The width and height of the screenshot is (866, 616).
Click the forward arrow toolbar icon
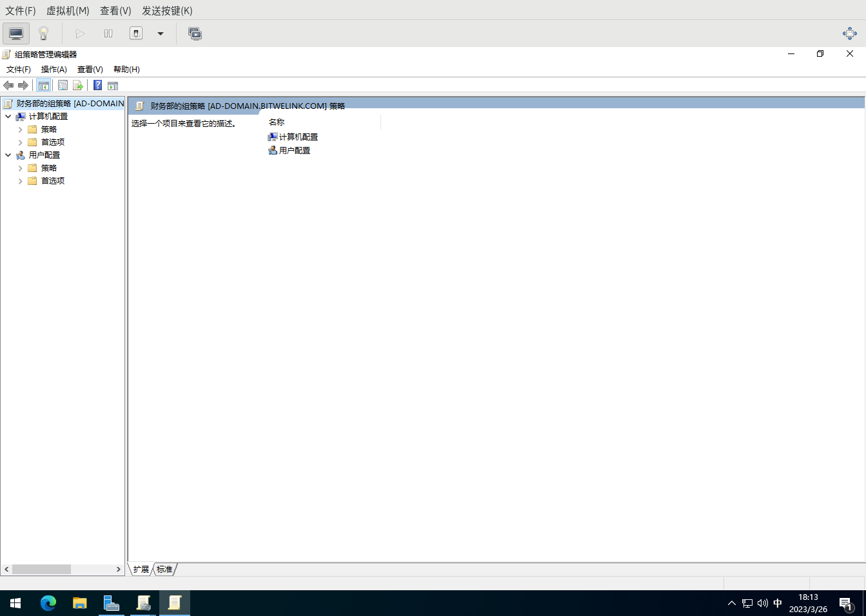pos(23,86)
